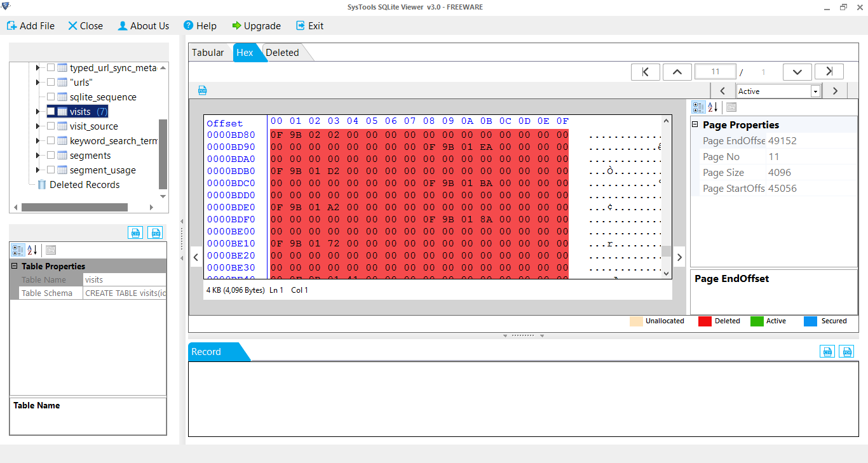Image resolution: width=868 pixels, height=463 pixels.
Task: Switch to the Hex tab
Action: [245, 53]
